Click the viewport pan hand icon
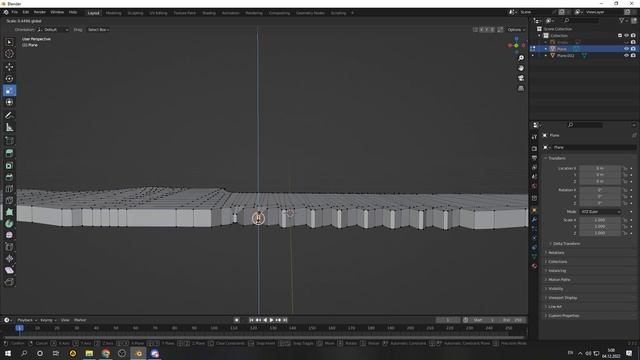 [521, 68]
